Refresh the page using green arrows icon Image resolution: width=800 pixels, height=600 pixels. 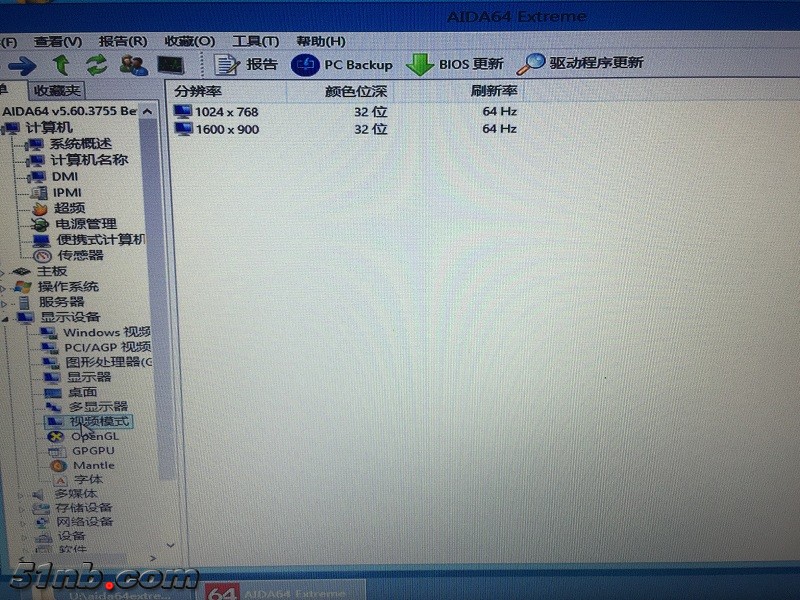(96, 65)
